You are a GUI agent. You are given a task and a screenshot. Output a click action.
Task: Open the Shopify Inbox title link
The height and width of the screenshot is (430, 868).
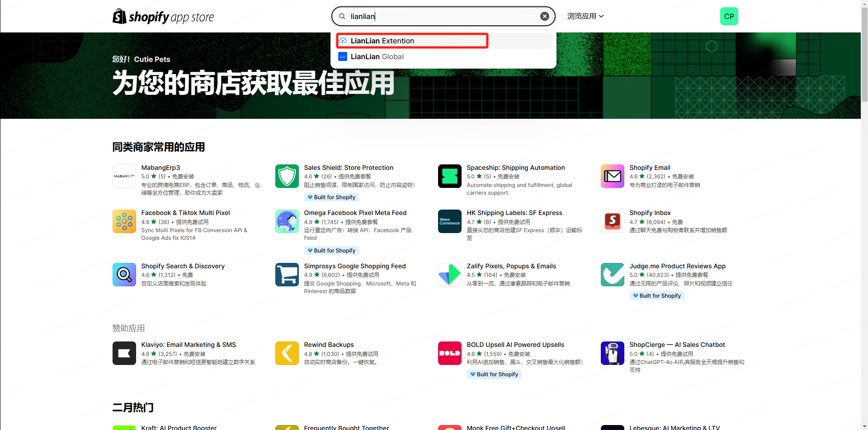click(x=650, y=213)
